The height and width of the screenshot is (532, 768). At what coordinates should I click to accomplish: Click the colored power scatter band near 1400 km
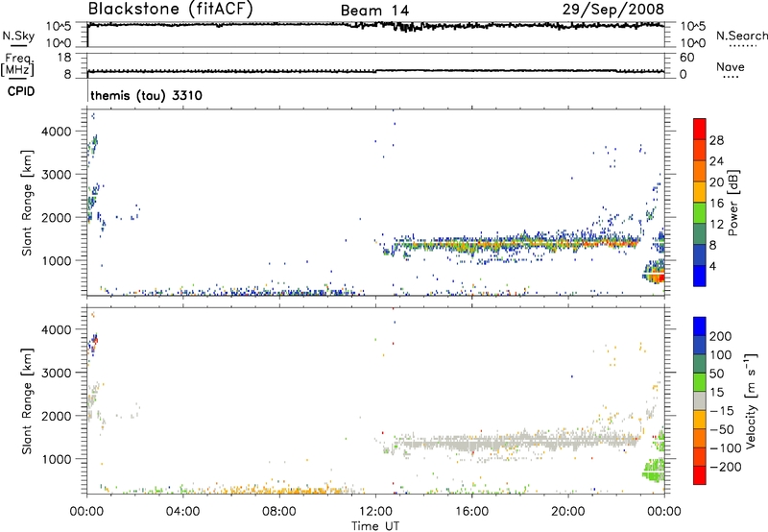click(515, 243)
